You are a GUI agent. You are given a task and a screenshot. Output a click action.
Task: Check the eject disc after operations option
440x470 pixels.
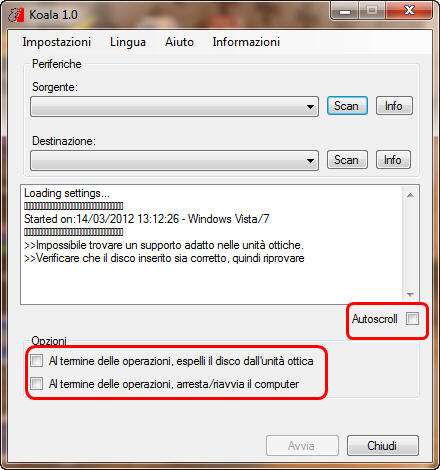[x=36, y=360]
